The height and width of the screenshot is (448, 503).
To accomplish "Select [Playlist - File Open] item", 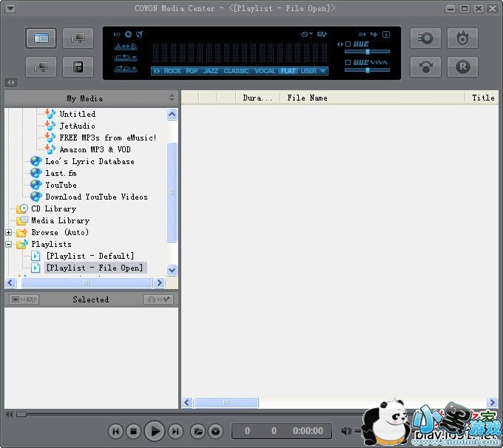I will point(95,268).
